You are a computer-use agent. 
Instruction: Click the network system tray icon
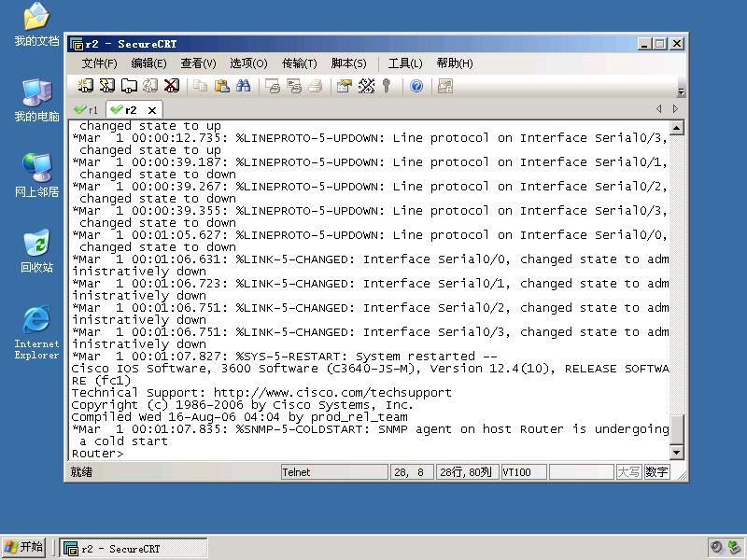734,548
